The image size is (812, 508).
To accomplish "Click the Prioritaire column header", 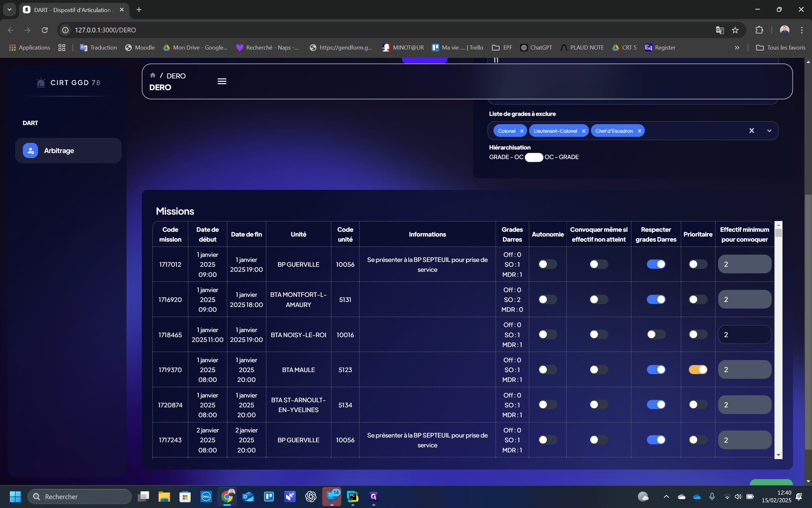I will click(698, 235).
